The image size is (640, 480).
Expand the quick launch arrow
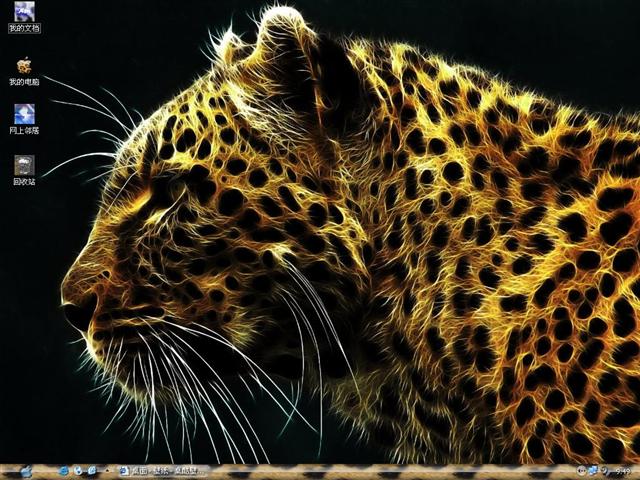[107, 471]
